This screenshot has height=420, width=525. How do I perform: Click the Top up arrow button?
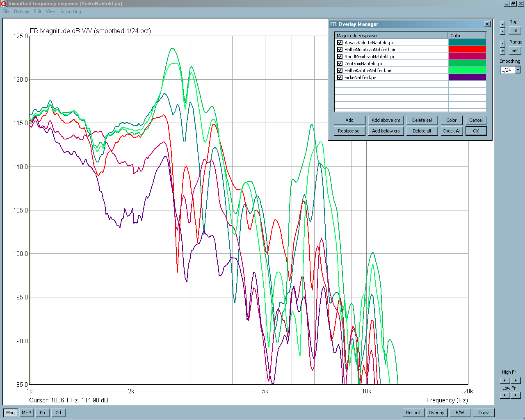pos(502,25)
